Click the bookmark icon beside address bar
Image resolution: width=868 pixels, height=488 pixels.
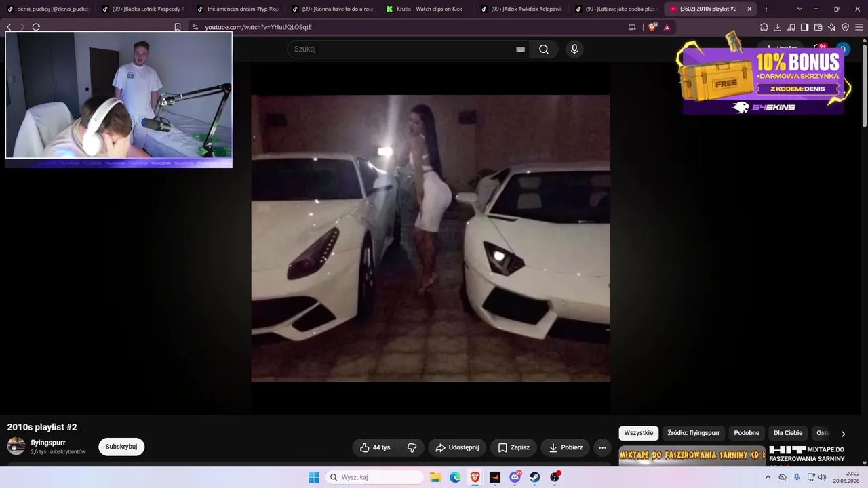[x=178, y=27]
